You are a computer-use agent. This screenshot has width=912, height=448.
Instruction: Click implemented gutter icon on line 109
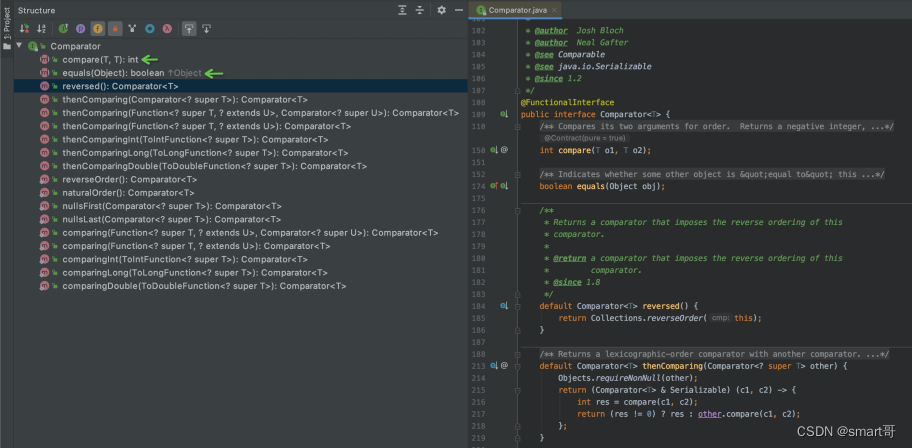(x=504, y=114)
